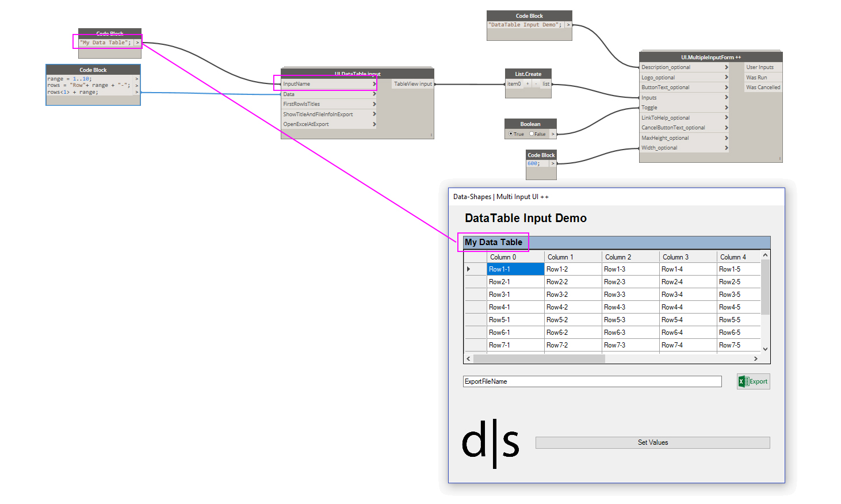Click the User Inputs output port

tap(759, 67)
